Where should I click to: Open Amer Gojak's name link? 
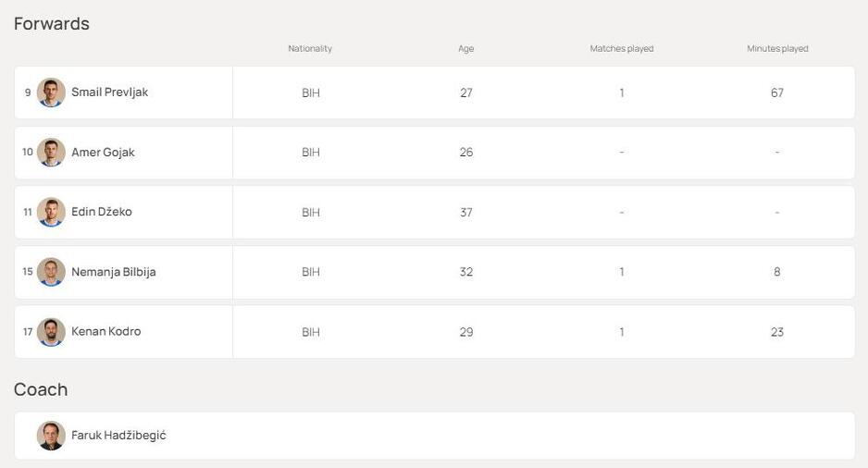103,153
